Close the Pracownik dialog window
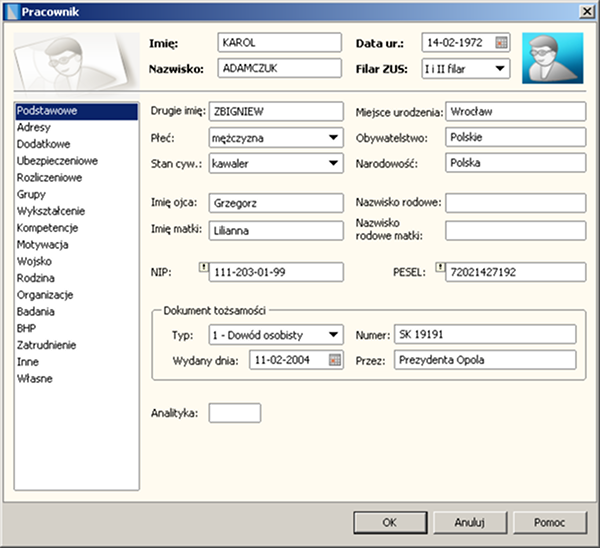The image size is (600, 548). coord(586,10)
